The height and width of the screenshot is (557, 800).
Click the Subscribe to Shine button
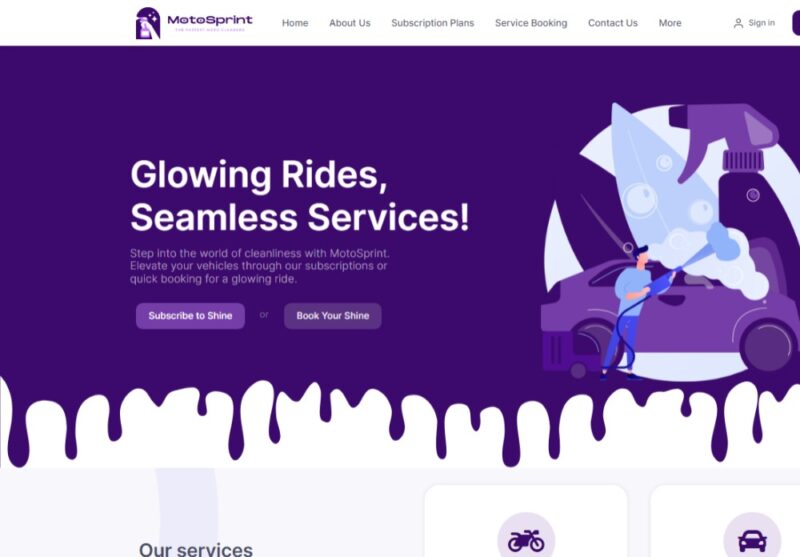coord(190,316)
